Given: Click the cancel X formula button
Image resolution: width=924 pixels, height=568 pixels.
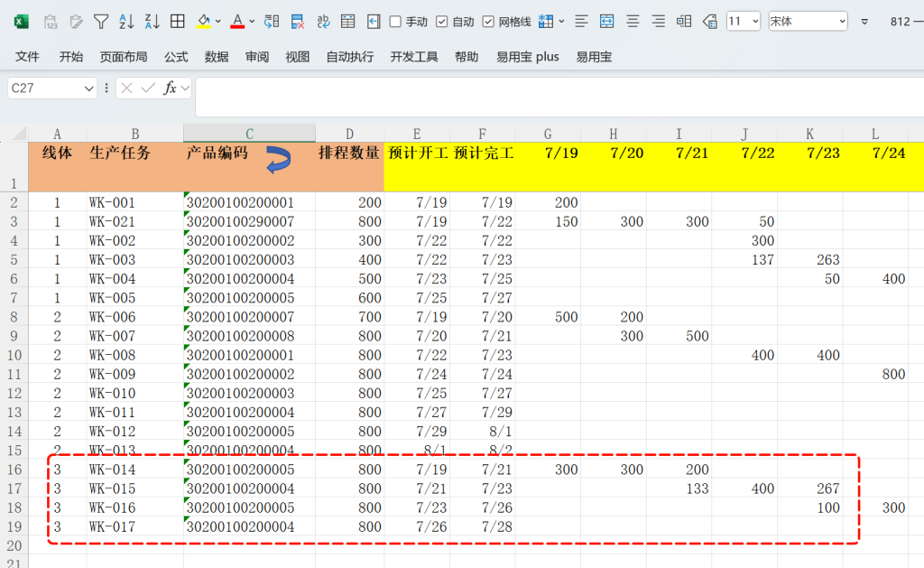Looking at the screenshot, I should tap(126, 88).
